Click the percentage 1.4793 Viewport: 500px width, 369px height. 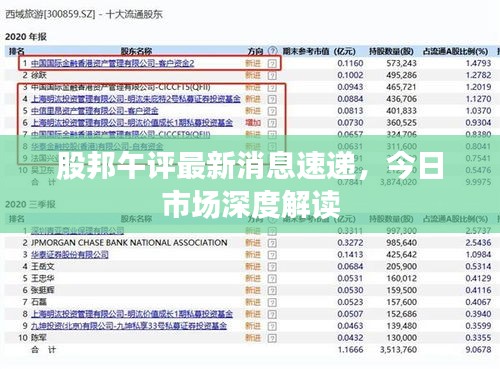click(478, 63)
